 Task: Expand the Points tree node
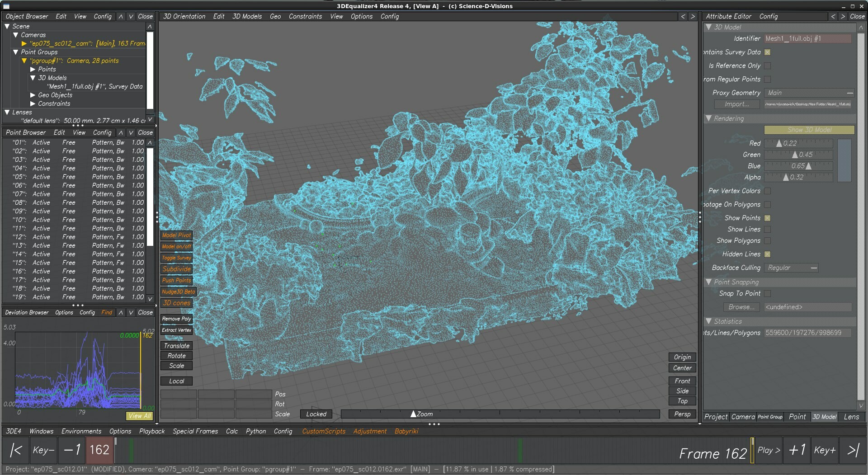click(33, 69)
